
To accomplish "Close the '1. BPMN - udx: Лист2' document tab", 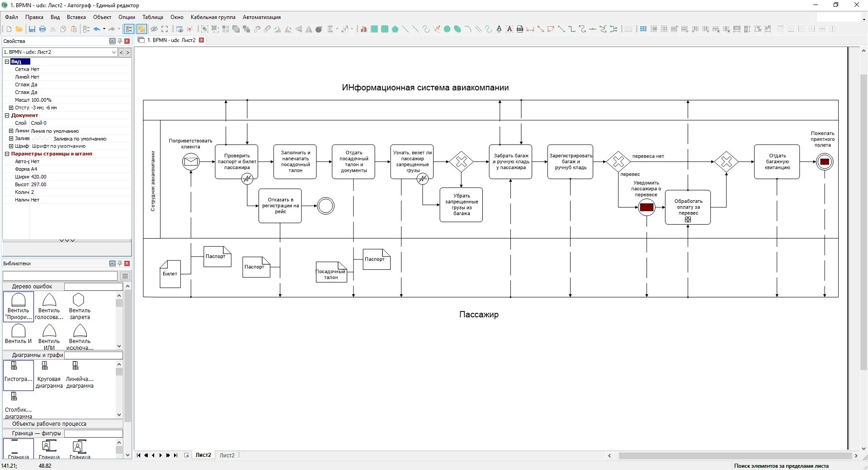I will (202, 40).
